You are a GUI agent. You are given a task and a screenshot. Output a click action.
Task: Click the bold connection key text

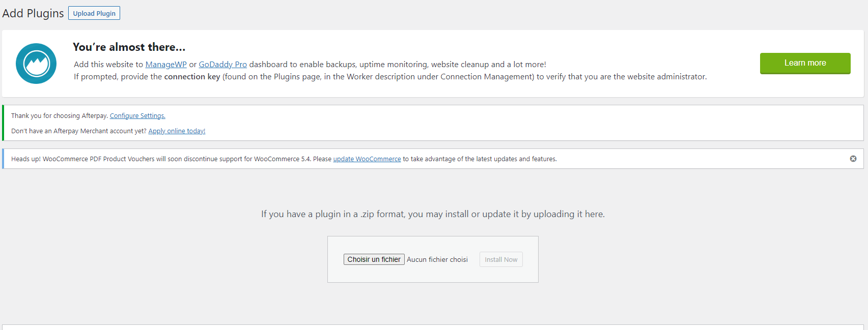tap(192, 77)
